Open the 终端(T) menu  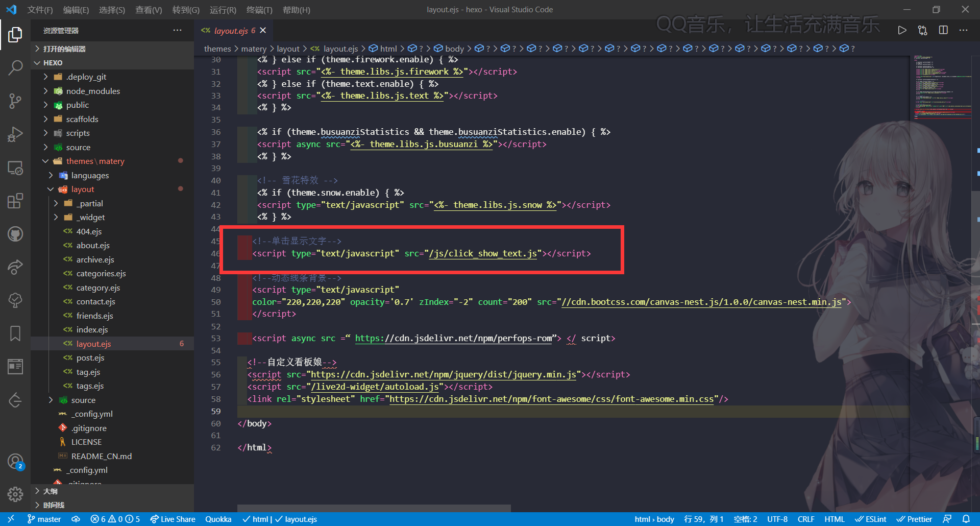[x=259, y=10]
